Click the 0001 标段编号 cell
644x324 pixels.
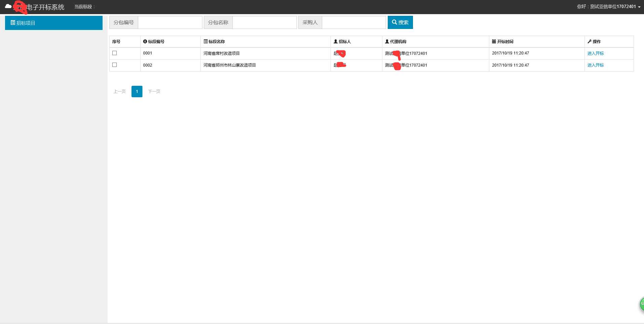(171, 53)
